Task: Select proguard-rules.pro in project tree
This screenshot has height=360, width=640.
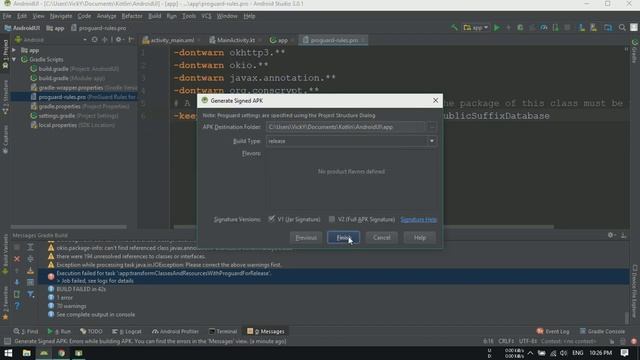Action: (x=74, y=97)
